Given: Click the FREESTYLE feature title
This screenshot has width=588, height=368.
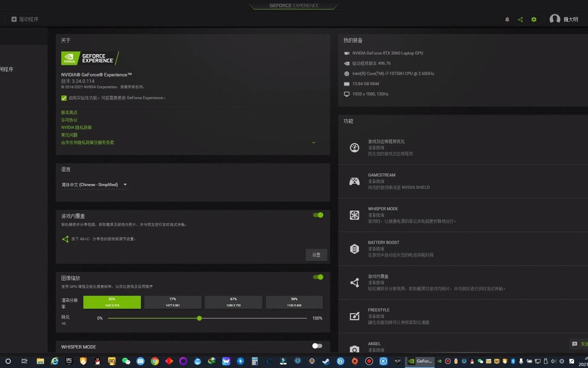Looking at the screenshot, I should coord(379,310).
